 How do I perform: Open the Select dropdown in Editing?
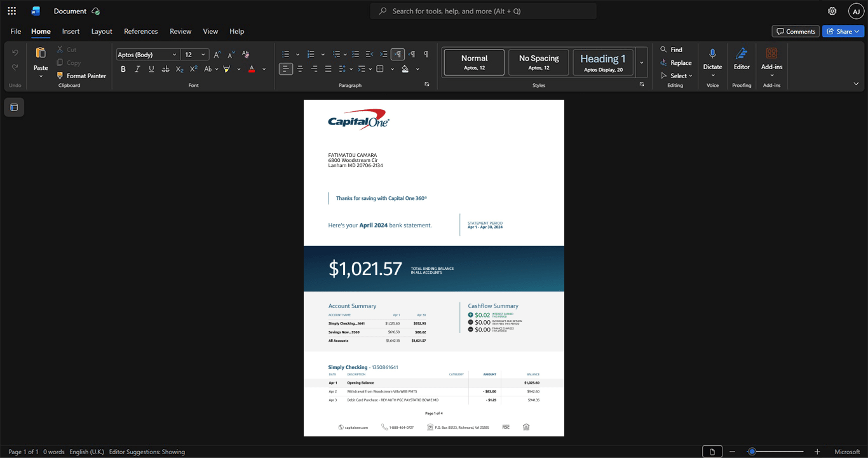tap(676, 76)
